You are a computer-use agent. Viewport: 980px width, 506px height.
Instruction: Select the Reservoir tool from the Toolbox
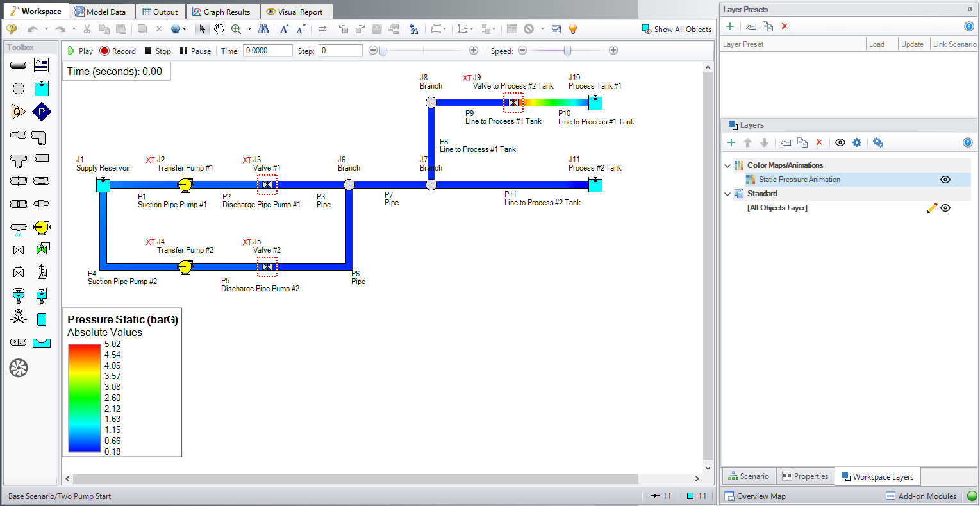41,89
